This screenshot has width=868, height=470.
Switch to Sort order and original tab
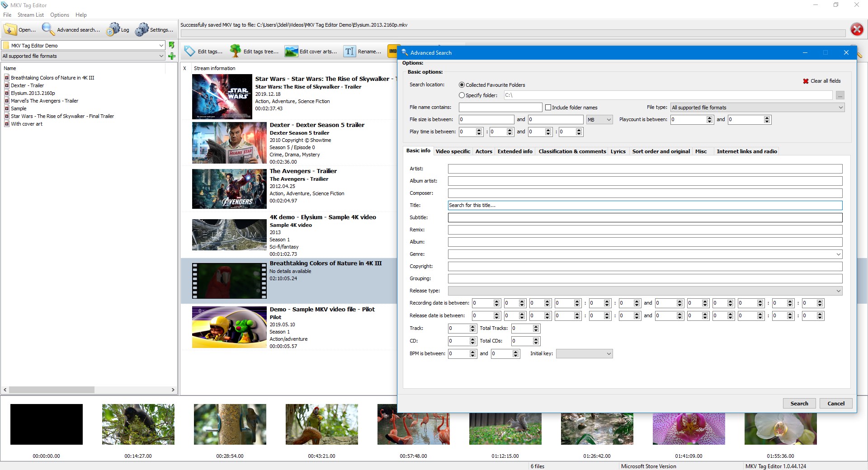(661, 151)
